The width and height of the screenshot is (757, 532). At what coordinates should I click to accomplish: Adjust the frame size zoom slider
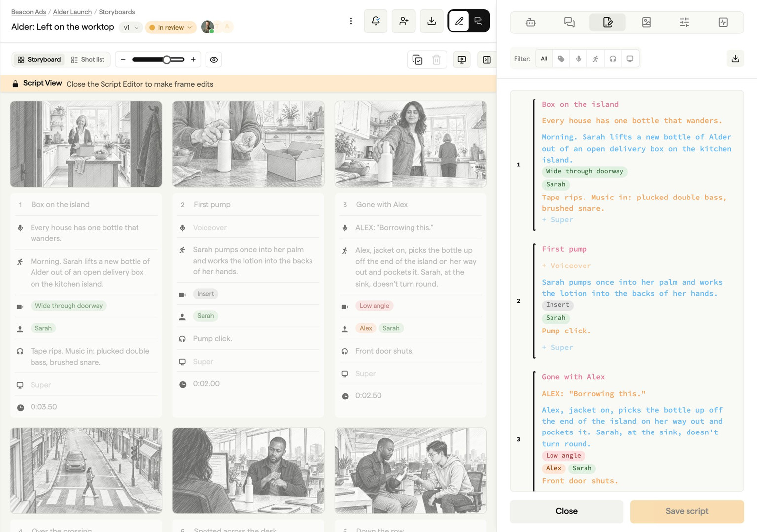pos(158,59)
